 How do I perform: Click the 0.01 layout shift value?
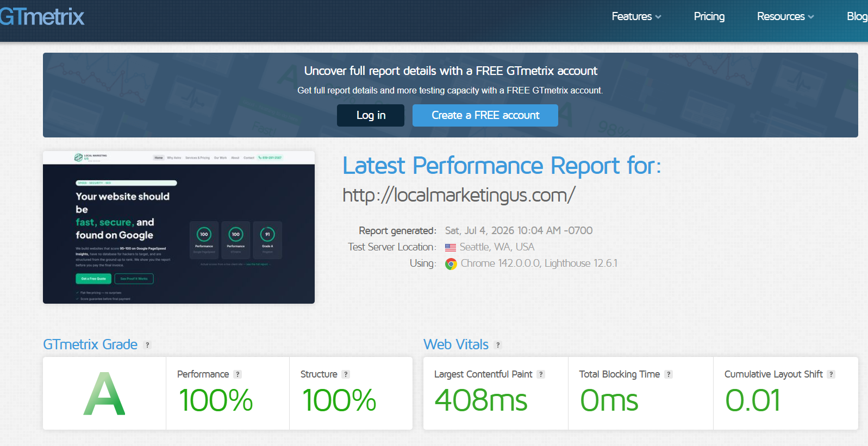click(x=753, y=400)
